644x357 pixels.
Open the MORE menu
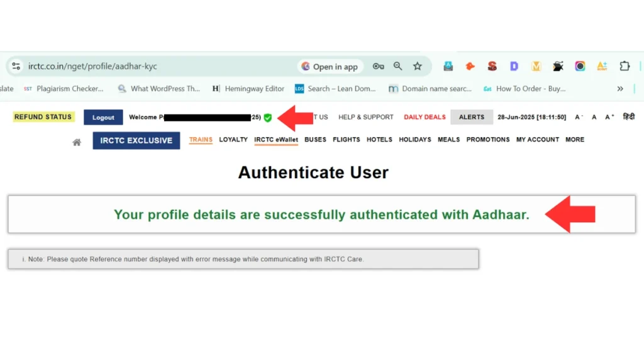tap(575, 140)
